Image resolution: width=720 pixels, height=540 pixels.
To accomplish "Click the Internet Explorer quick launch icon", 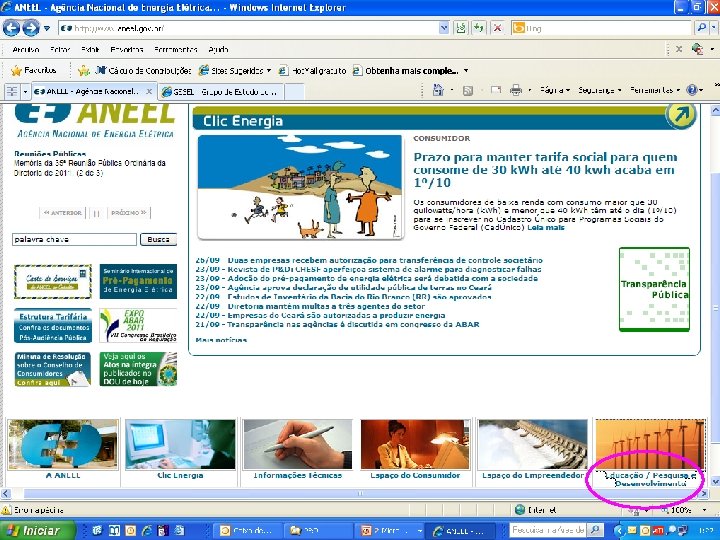I will [x=147, y=530].
